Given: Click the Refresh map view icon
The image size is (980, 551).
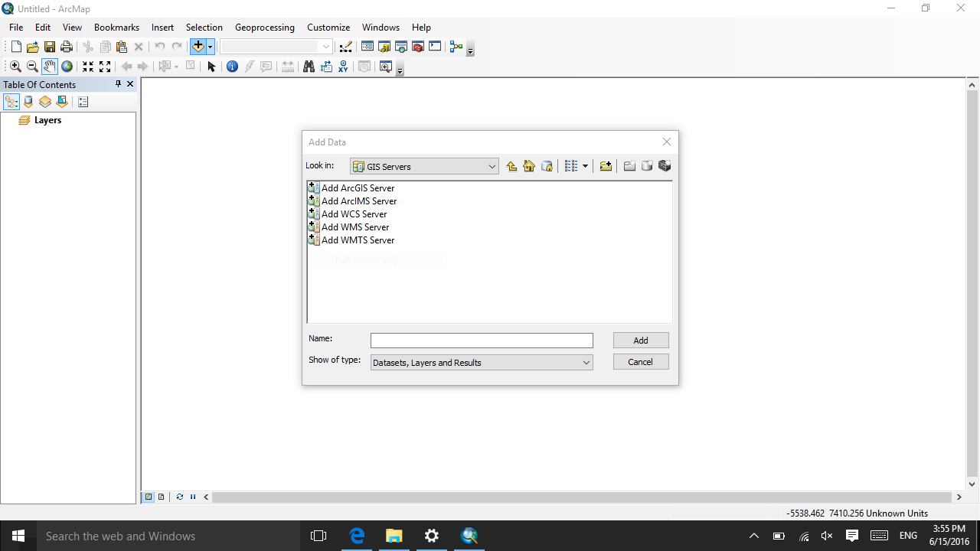Looking at the screenshot, I should coord(179,497).
